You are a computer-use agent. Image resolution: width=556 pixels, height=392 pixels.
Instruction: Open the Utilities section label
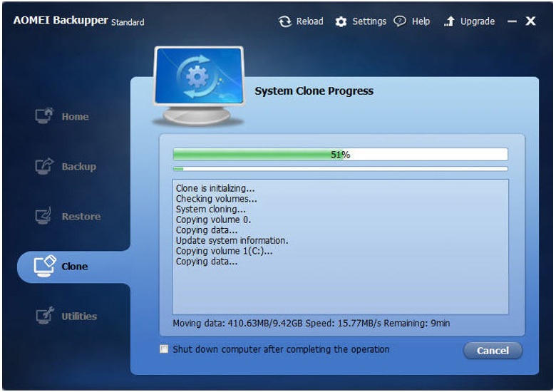click(x=79, y=316)
